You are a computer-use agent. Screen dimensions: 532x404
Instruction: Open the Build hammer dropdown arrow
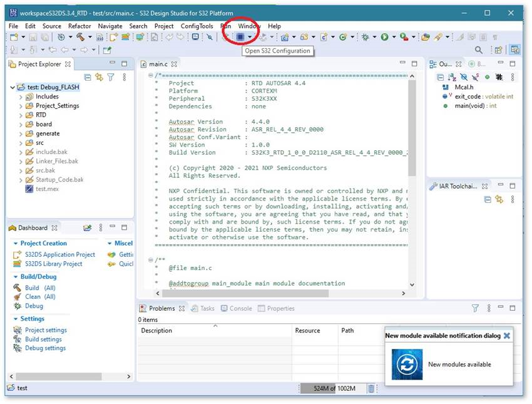(90, 37)
